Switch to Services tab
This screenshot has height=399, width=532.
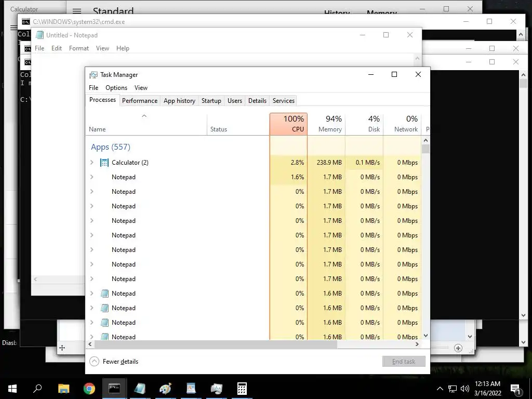284,101
